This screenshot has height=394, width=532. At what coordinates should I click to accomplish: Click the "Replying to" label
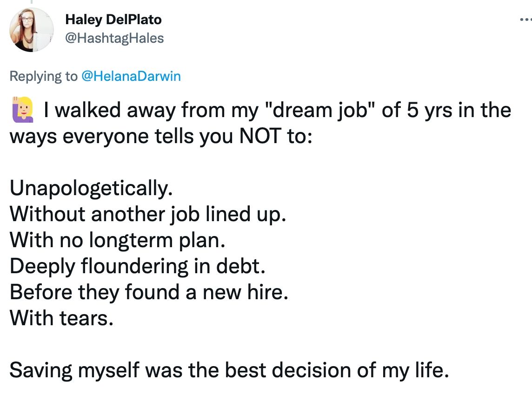(44, 76)
